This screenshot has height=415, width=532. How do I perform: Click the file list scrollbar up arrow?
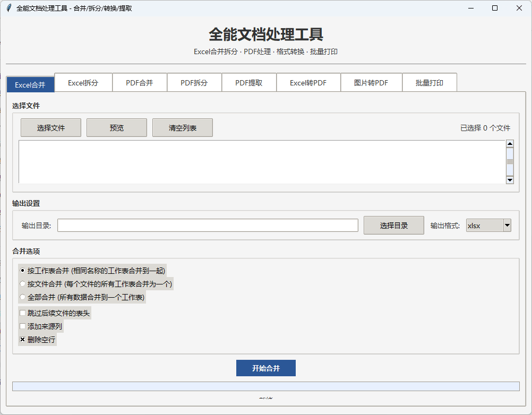click(x=510, y=143)
